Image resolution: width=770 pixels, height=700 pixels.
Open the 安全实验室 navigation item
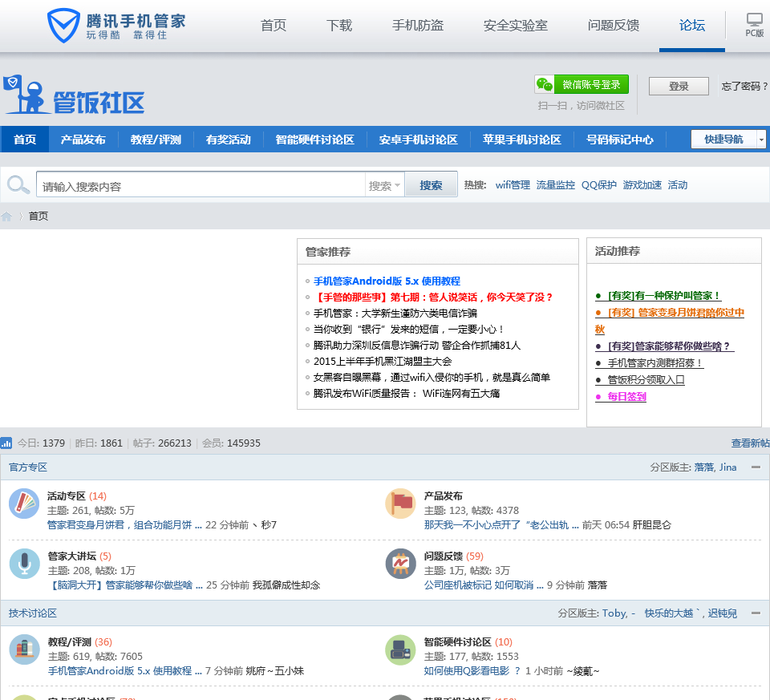point(516,26)
